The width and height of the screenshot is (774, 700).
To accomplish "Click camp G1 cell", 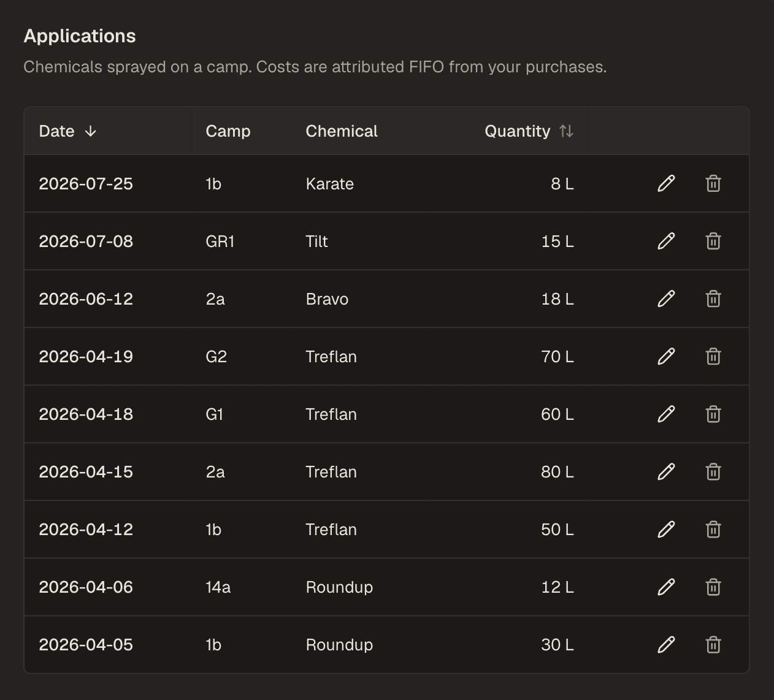I will (x=215, y=414).
